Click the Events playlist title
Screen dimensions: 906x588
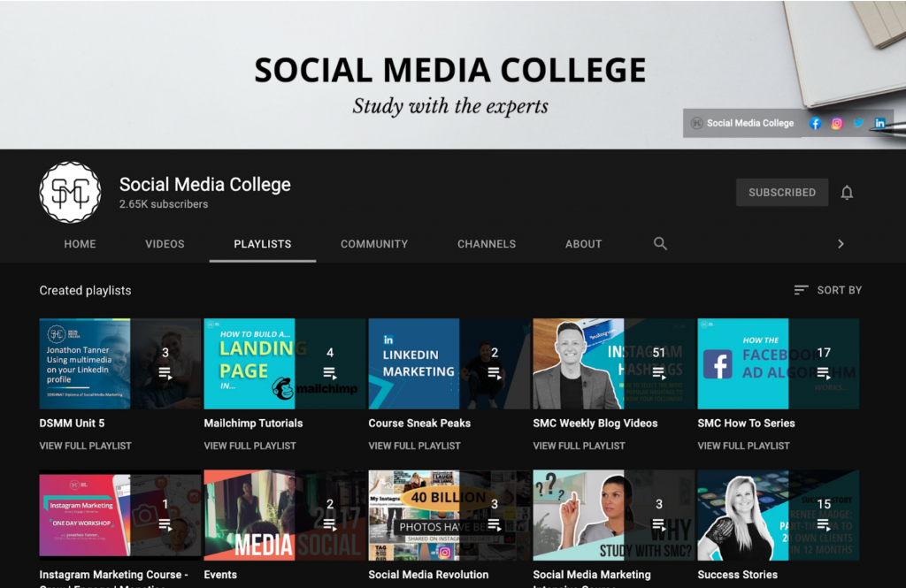pyautogui.click(x=220, y=575)
